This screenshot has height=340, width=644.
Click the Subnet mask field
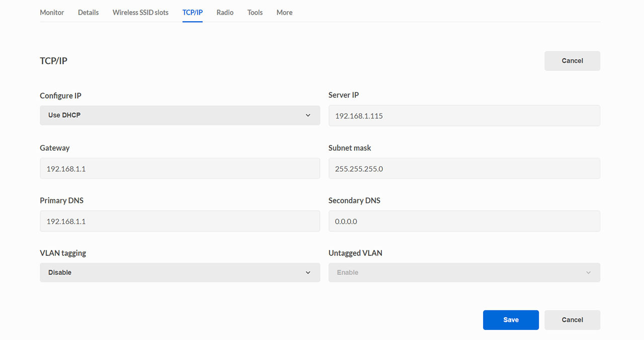[x=464, y=168]
